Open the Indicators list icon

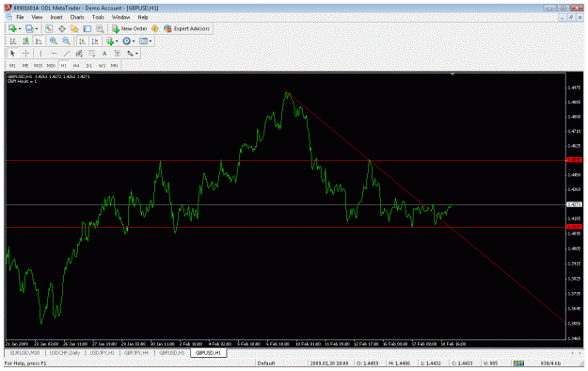pos(109,41)
